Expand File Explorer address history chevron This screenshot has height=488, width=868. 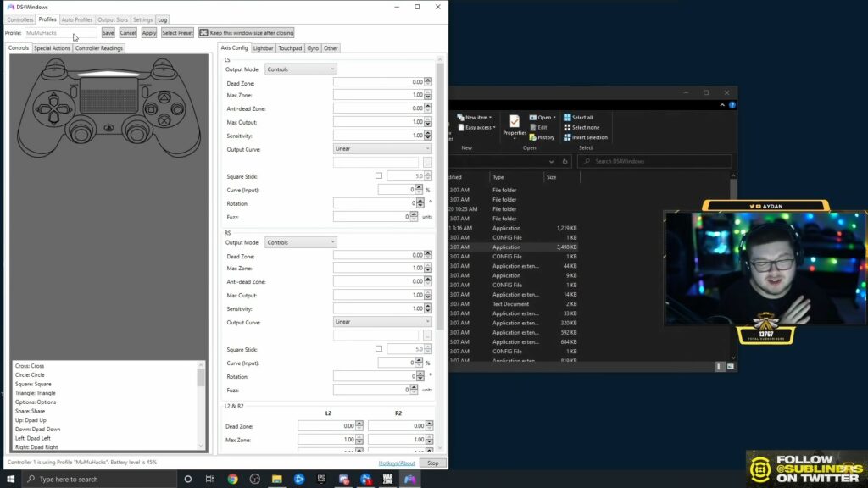551,162
